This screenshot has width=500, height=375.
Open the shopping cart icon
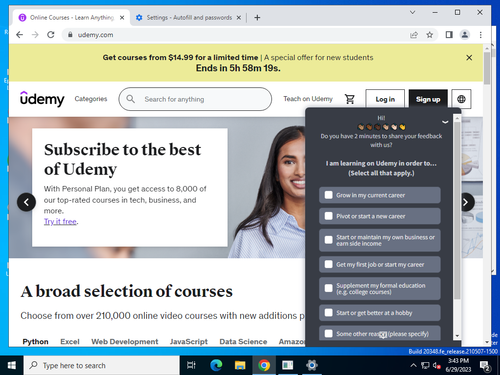tap(350, 99)
